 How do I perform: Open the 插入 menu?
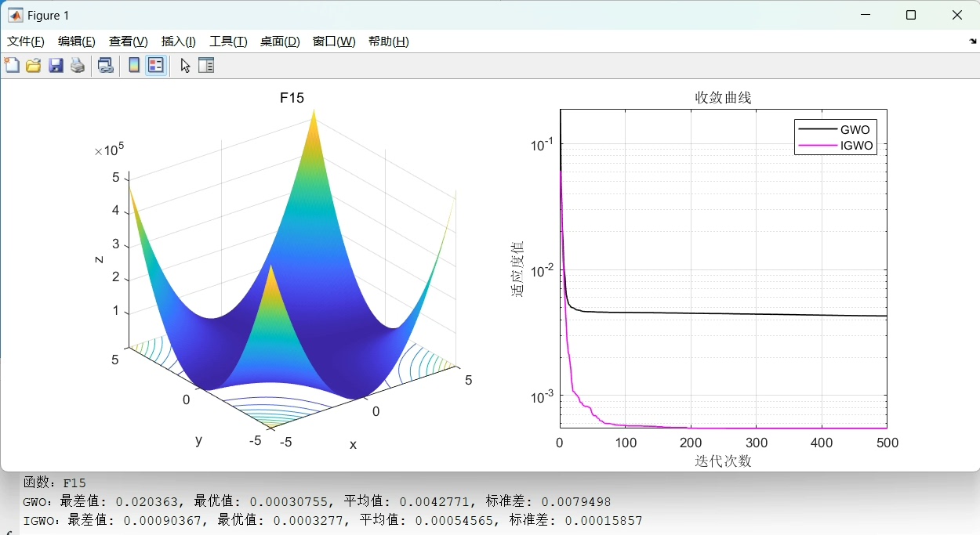click(x=178, y=42)
